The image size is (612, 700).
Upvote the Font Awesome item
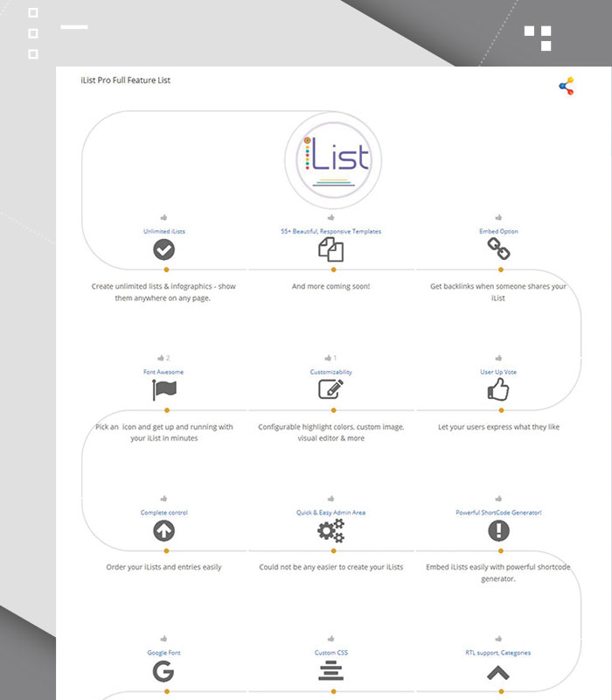point(161,358)
